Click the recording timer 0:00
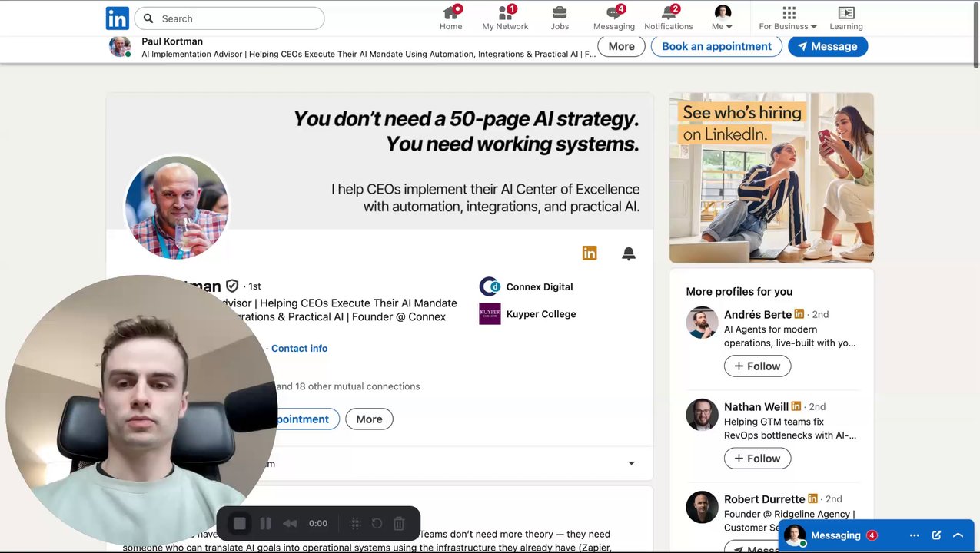Image resolution: width=980 pixels, height=553 pixels. click(318, 523)
